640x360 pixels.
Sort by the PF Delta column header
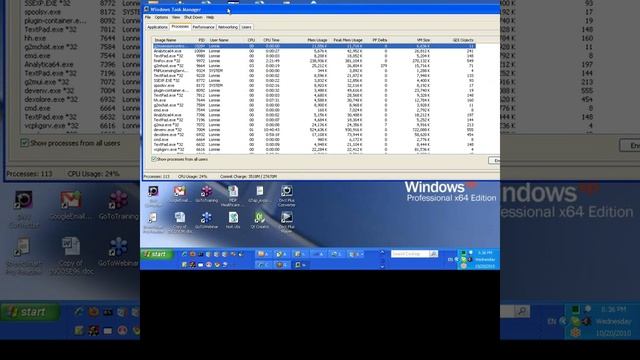coord(380,40)
